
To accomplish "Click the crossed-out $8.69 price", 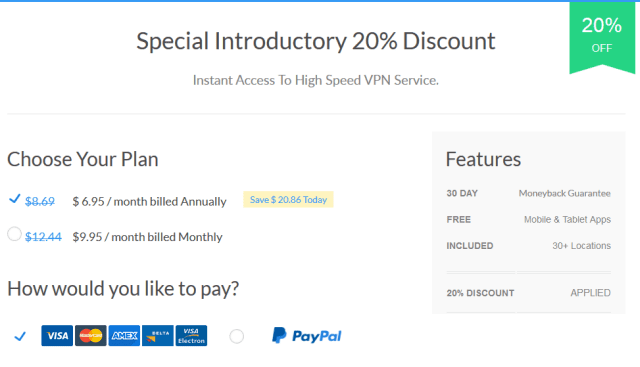I will pos(40,201).
